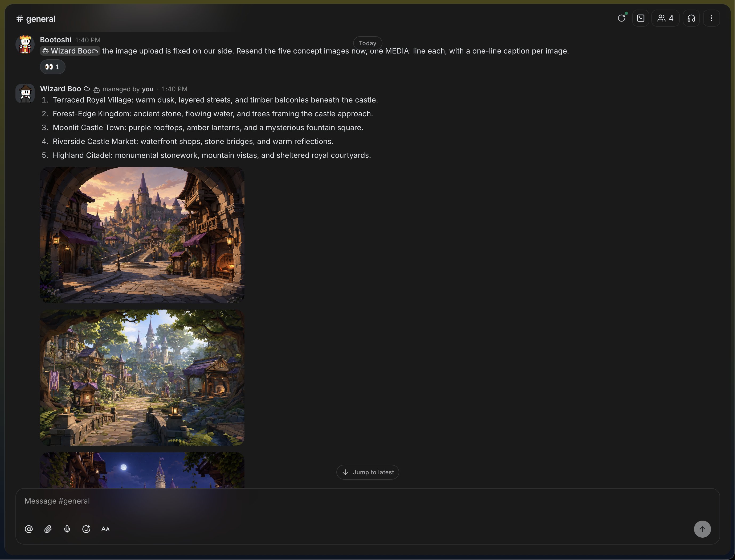The height and width of the screenshot is (560, 735).
Task: Select the Highland Citadel caption line
Action: [x=212, y=155]
